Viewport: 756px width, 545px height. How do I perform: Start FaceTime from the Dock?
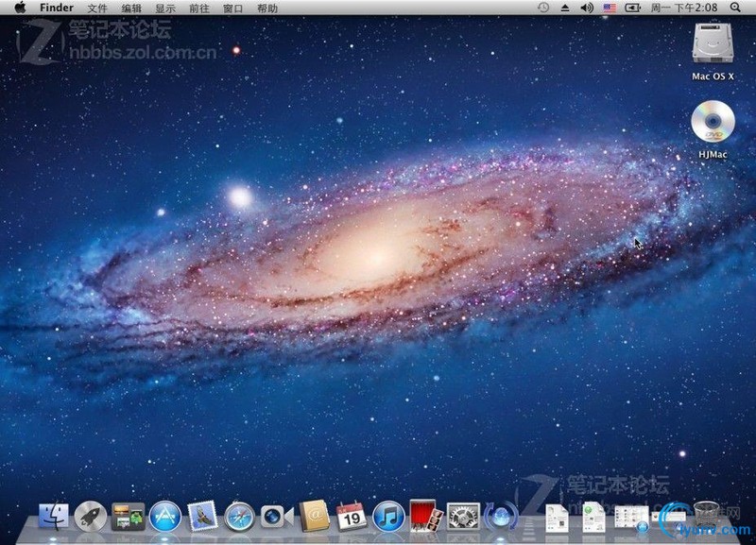(277, 517)
